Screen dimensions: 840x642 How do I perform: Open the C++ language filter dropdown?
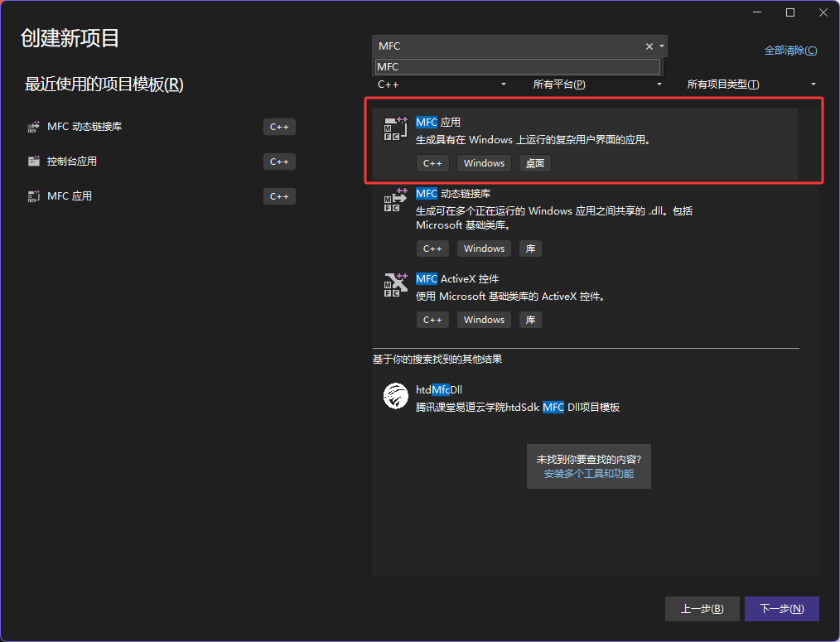coord(441,84)
